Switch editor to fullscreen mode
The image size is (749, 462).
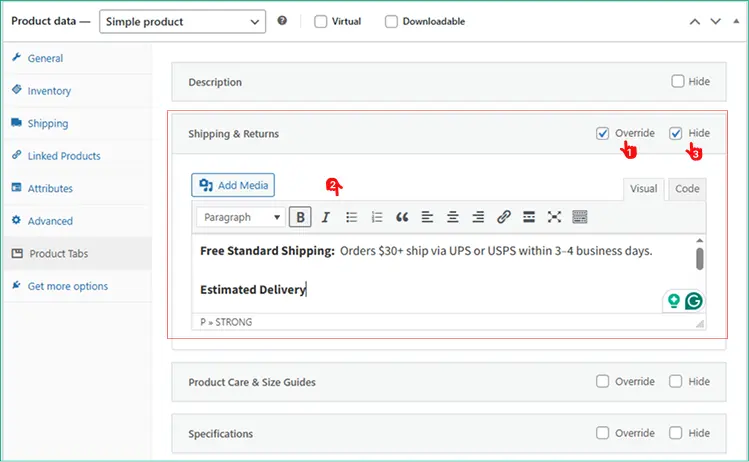[554, 217]
